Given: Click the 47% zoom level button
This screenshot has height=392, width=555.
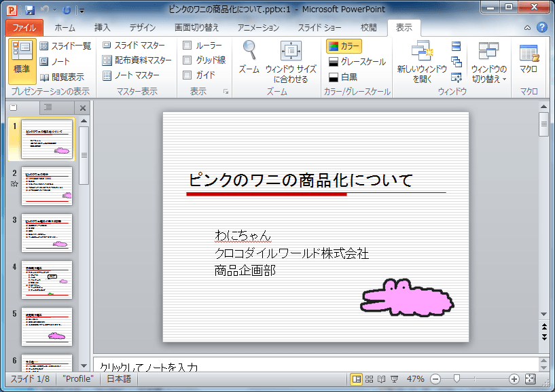Looking at the screenshot, I should click(x=416, y=379).
